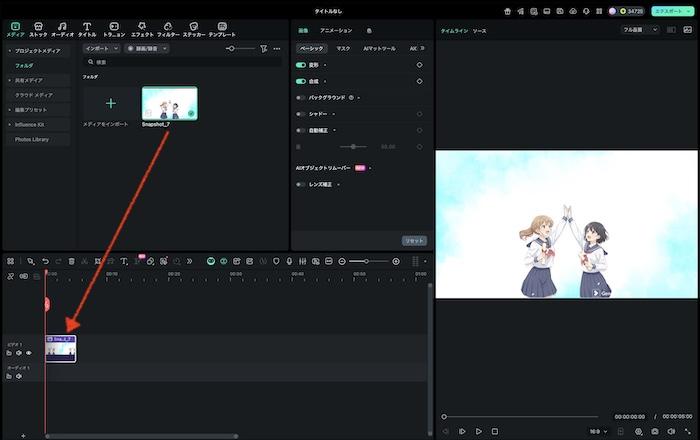Enable the バックグラウンド (Background) switch
The image size is (700, 440).
point(301,98)
